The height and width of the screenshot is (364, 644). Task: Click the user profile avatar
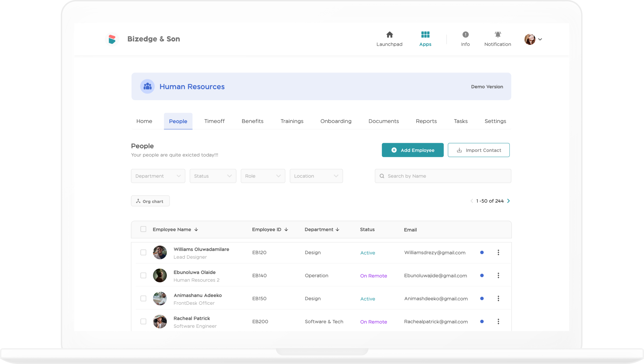tap(530, 39)
